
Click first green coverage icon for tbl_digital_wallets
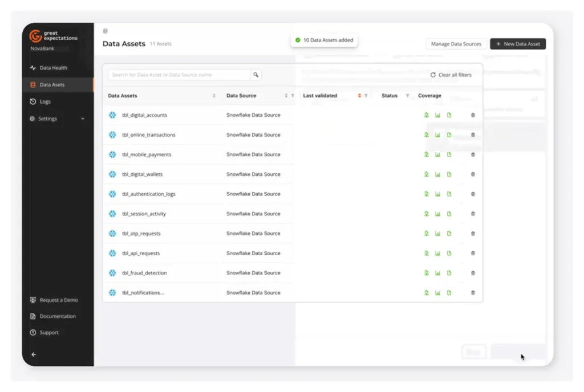coord(426,174)
